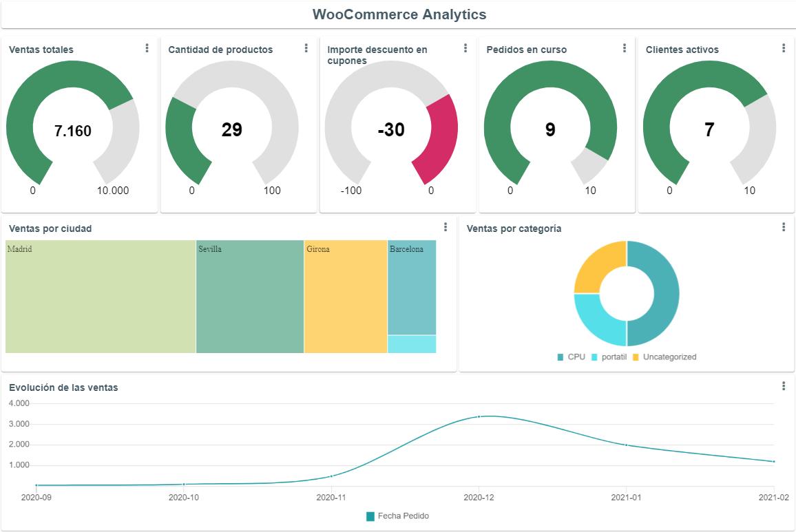Click the 2020-10 data point on line
The height and width of the screenshot is (532, 796).
pos(184,485)
